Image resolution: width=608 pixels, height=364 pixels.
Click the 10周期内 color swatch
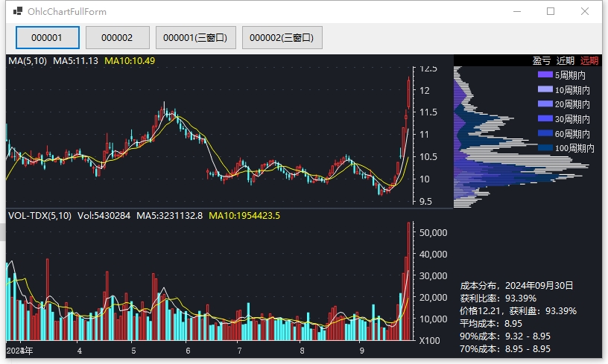point(545,89)
